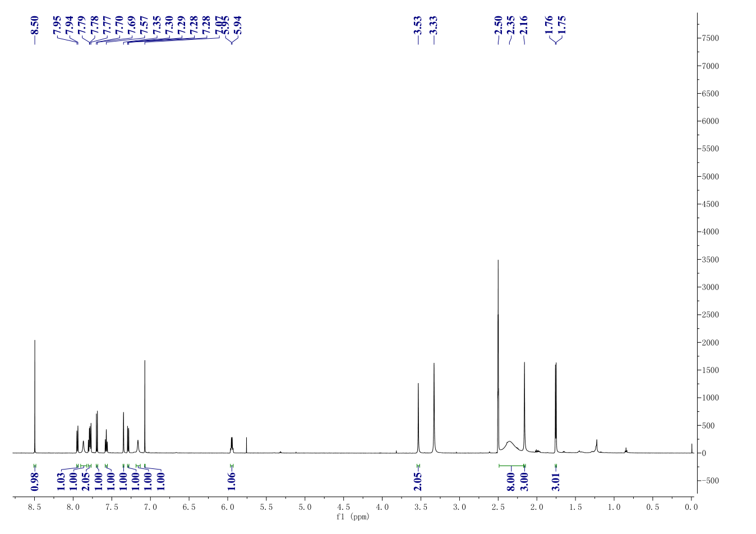Select the 0.0 x-axis tick label
The image size is (756, 534).
(x=692, y=507)
